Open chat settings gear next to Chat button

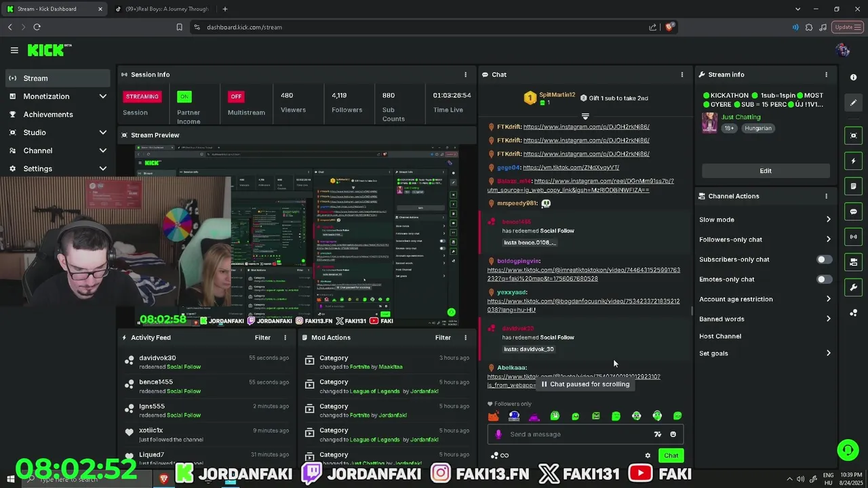coord(648,455)
